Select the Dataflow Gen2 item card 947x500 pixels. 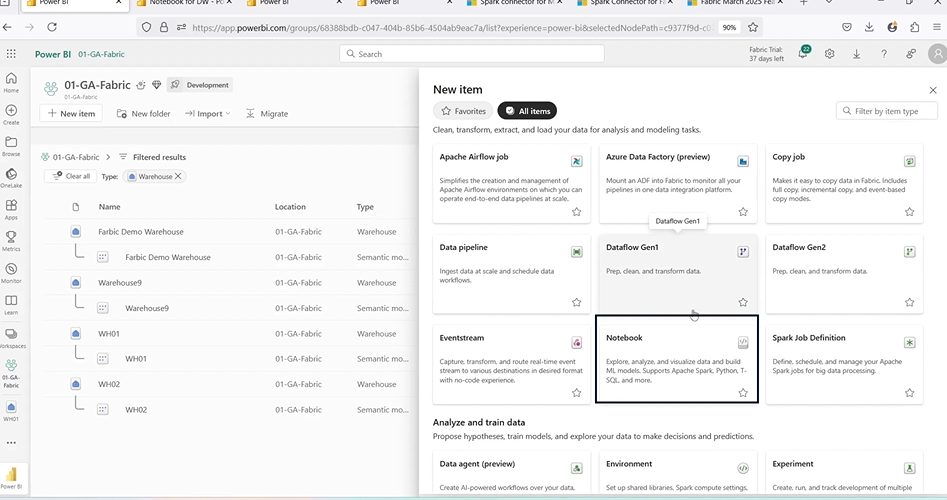click(844, 273)
